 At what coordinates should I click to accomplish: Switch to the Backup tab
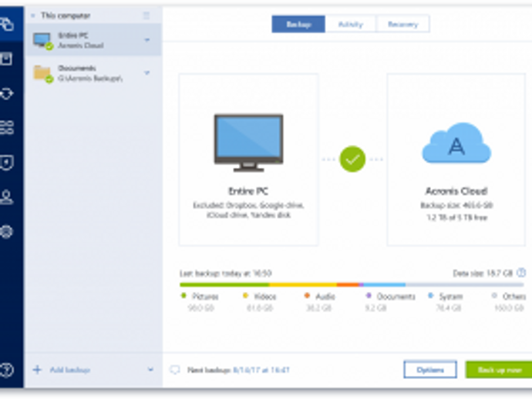point(298,24)
